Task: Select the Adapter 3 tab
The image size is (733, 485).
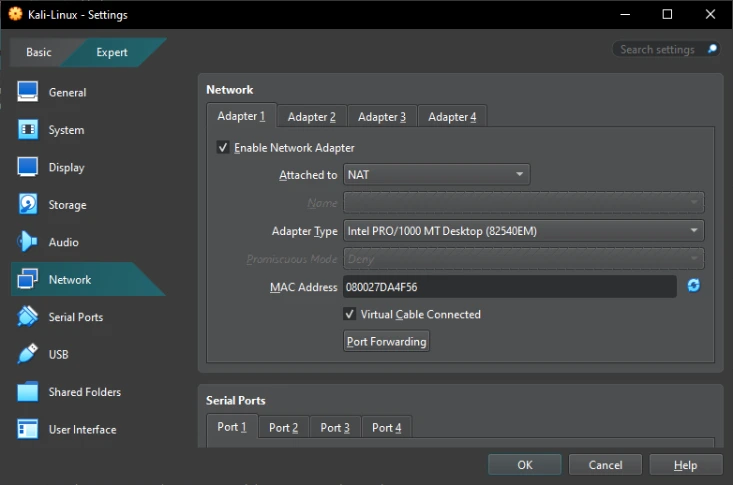Action: pos(382,116)
